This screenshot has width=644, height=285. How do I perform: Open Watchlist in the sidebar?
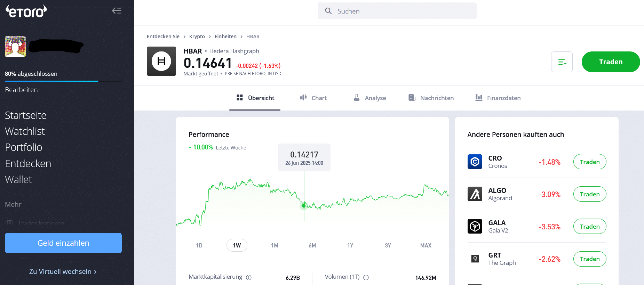(x=25, y=131)
